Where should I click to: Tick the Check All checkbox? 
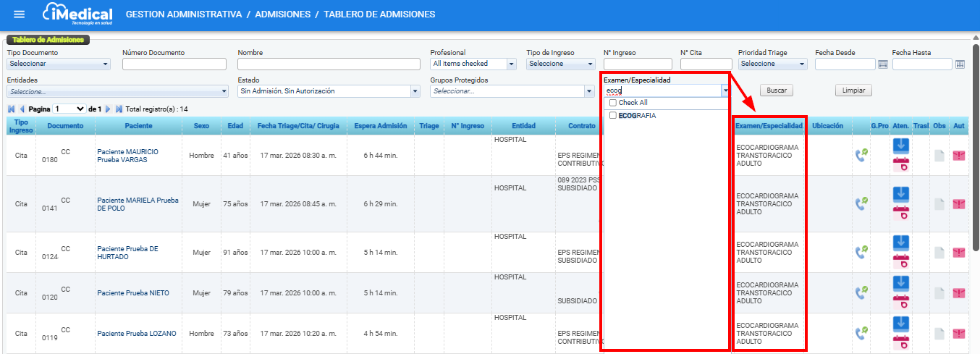[x=613, y=103]
